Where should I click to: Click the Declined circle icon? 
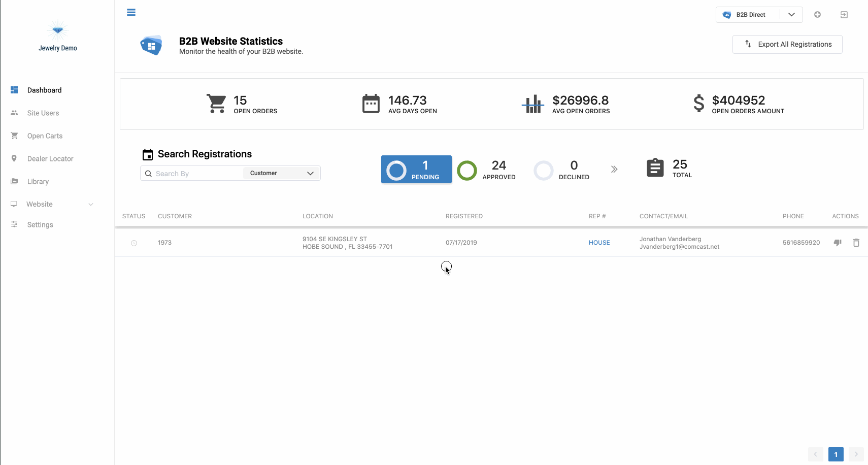tap(543, 171)
